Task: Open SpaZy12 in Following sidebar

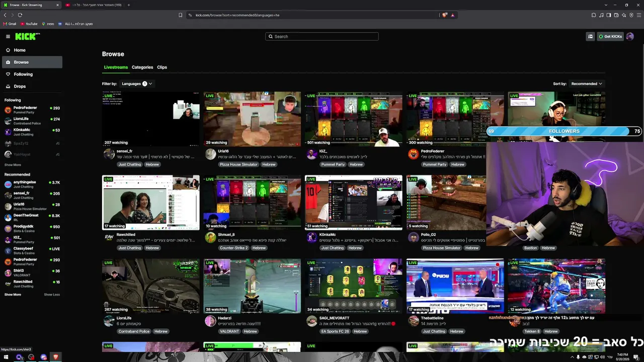Action: (32, 143)
